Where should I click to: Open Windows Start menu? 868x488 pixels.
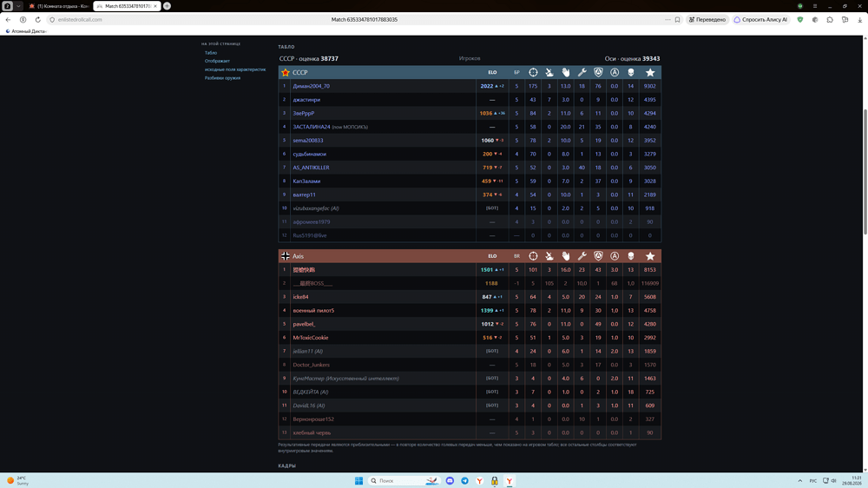pyautogui.click(x=358, y=481)
